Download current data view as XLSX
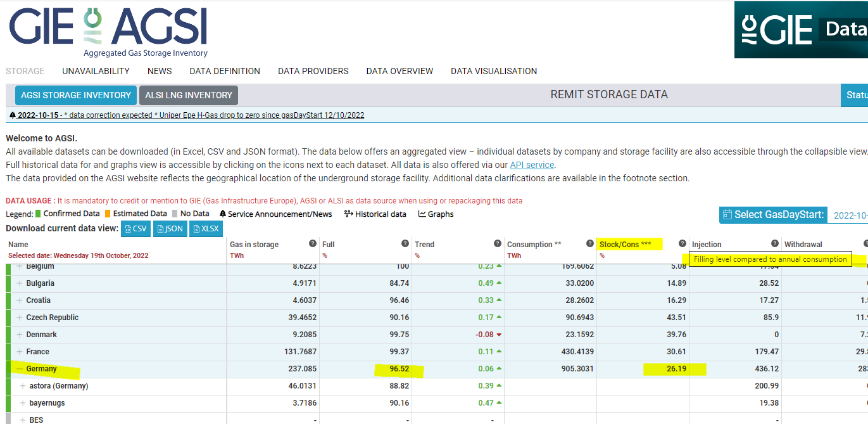The image size is (868, 424). (206, 229)
